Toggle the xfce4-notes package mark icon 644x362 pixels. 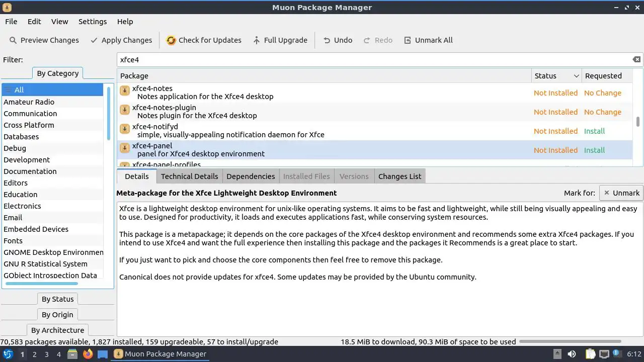coord(125,91)
